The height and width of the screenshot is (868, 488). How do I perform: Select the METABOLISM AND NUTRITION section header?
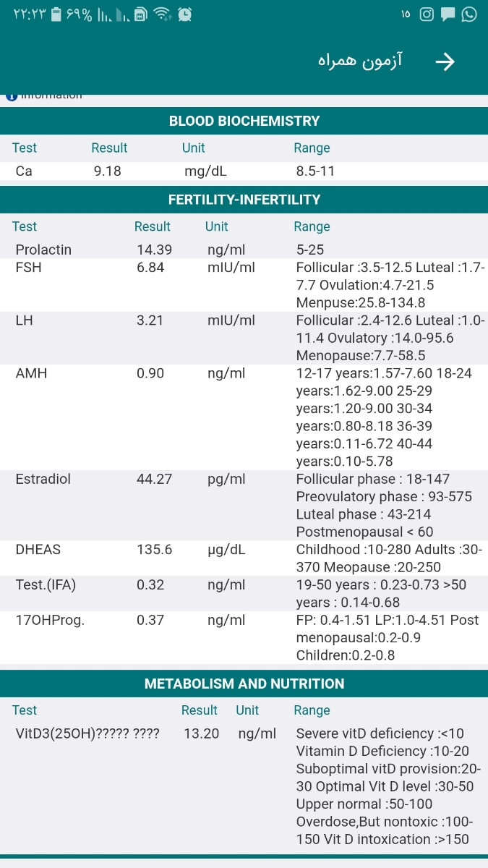pos(244,684)
